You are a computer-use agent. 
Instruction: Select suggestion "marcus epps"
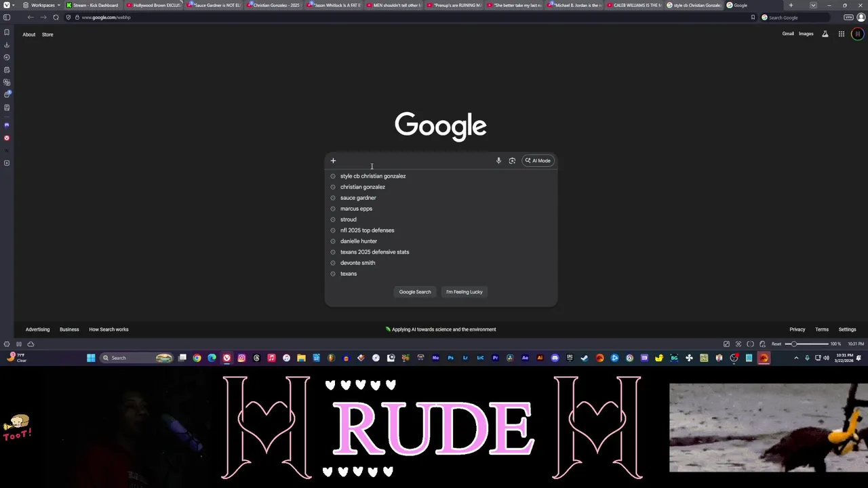356,209
